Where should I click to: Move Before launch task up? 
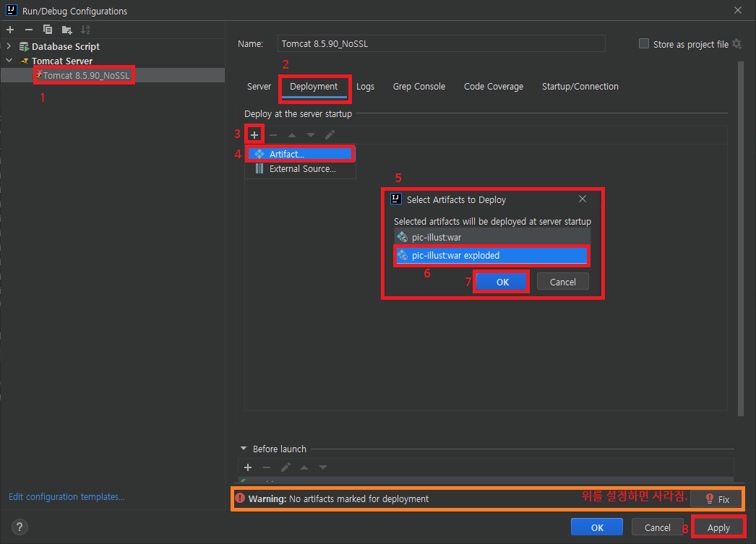(304, 467)
